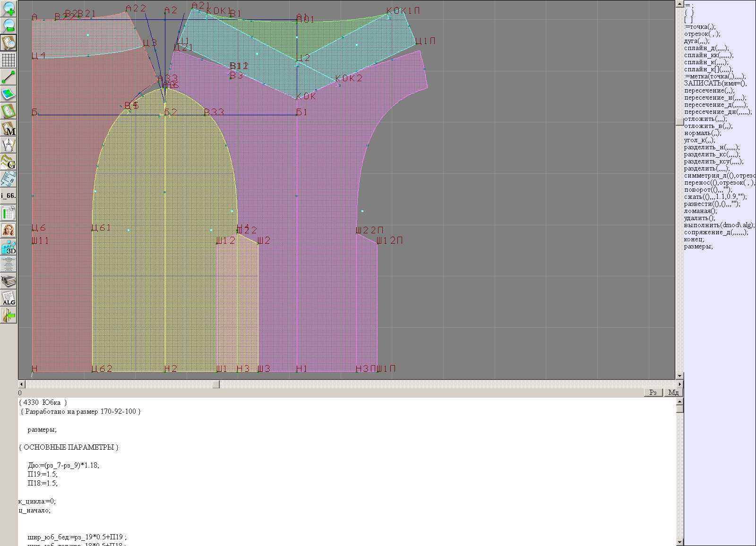Click the compass measuring tool icon
Image resolution: width=756 pixels, height=546 pixels.
(x=9, y=145)
